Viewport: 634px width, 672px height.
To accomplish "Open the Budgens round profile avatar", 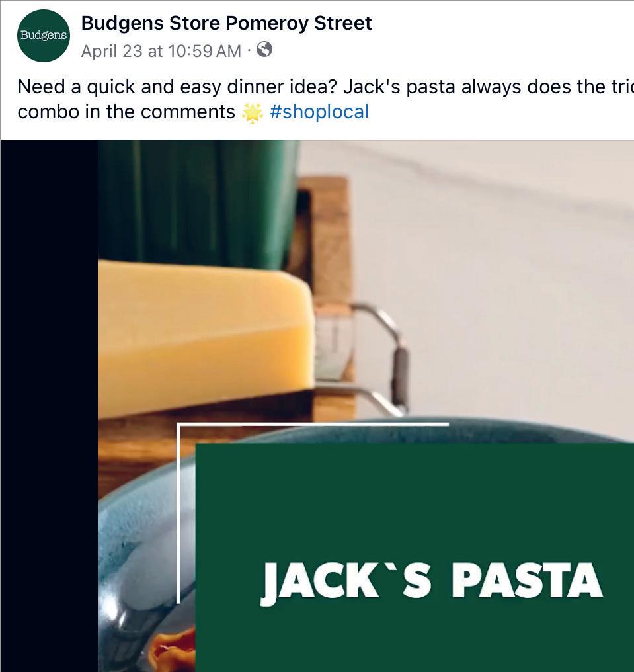I will (43, 36).
